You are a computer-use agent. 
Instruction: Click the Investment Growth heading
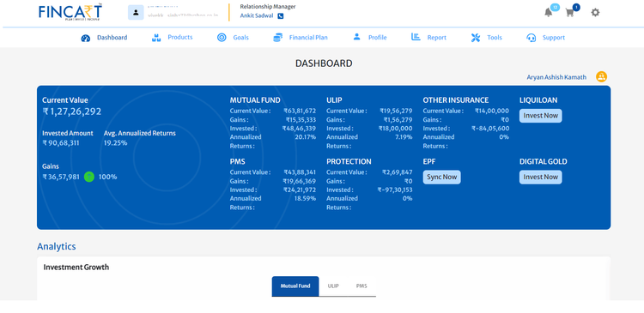pos(76,268)
